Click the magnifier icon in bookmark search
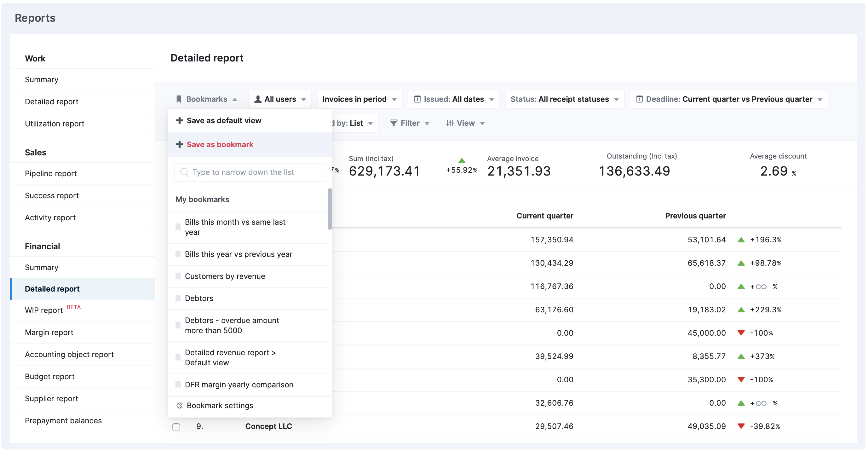 (x=184, y=172)
